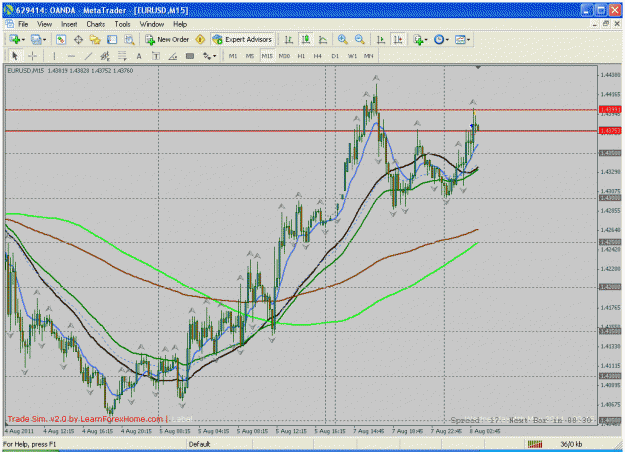Expand the Templates dropdown arrow
The height and width of the screenshot is (452, 625).
click(468, 40)
